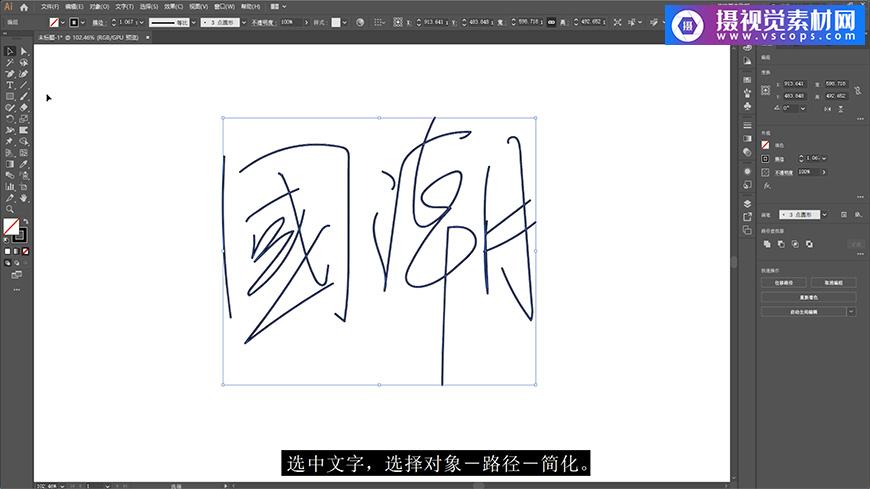Select the Line Segment tool
The image size is (870, 489).
click(23, 85)
